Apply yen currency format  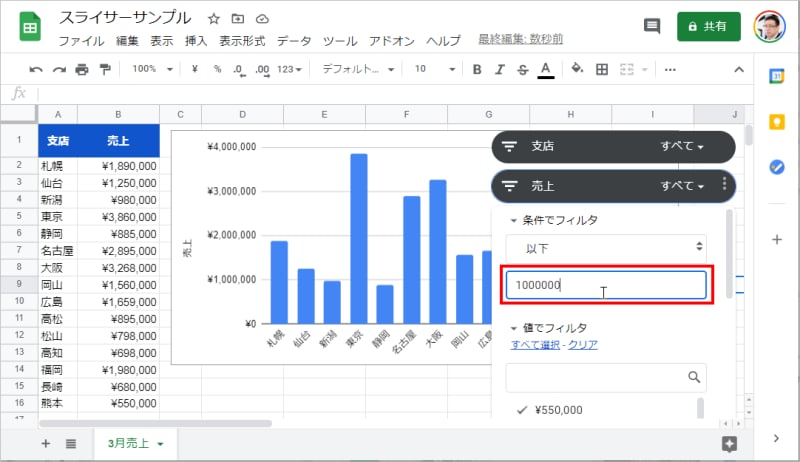point(194,69)
